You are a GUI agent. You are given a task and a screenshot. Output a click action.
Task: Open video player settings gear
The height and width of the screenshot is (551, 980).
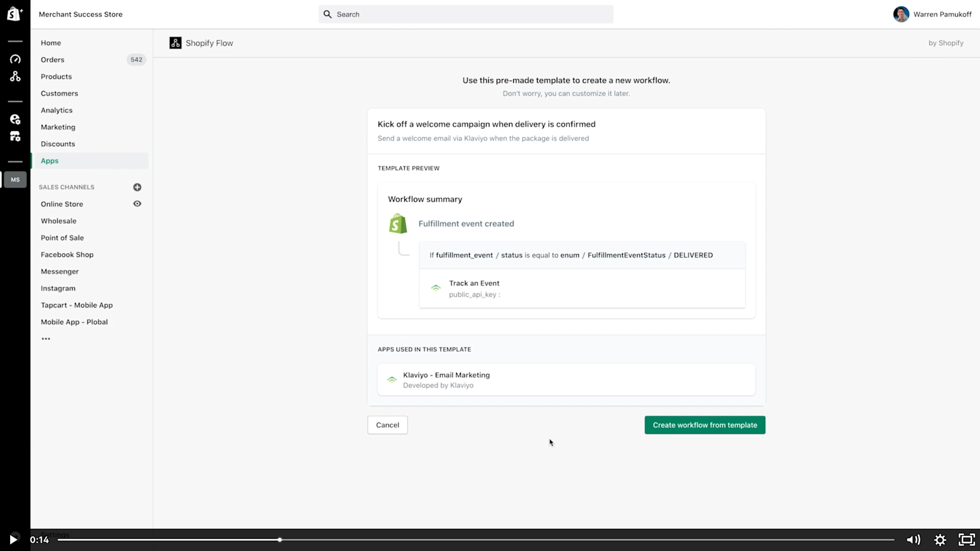[x=940, y=540]
